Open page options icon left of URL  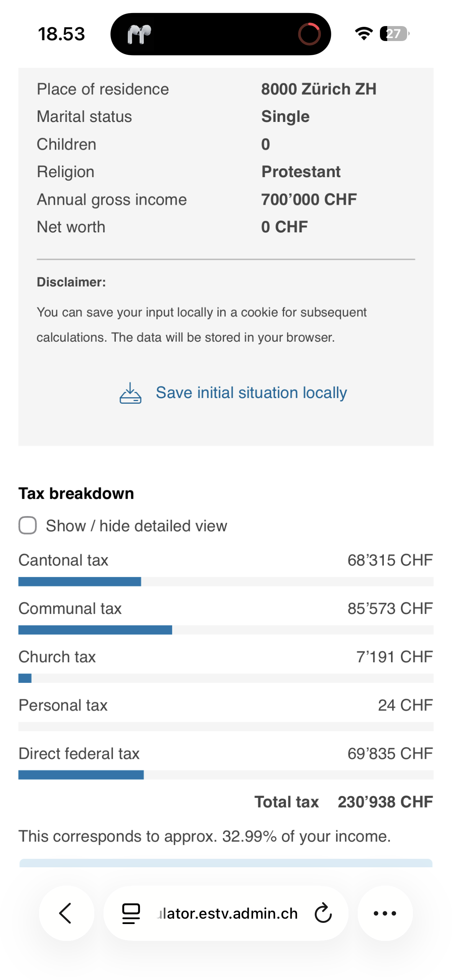pyautogui.click(x=131, y=913)
